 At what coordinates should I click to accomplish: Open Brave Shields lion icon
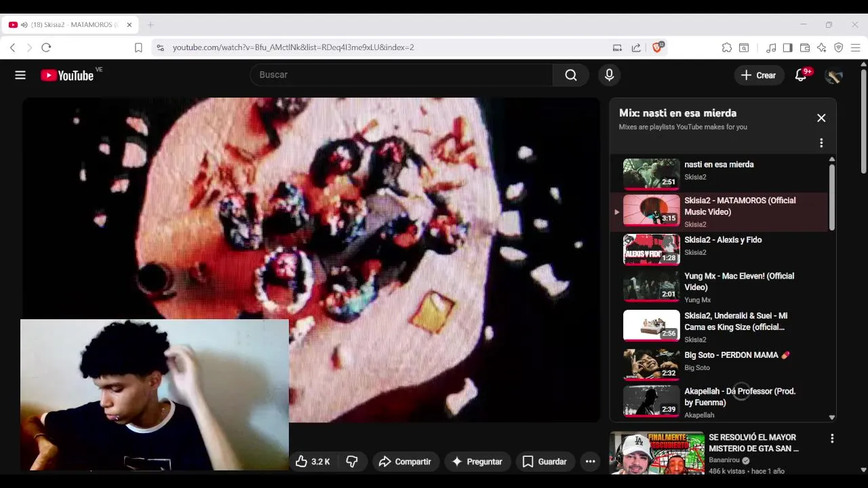coord(657,47)
